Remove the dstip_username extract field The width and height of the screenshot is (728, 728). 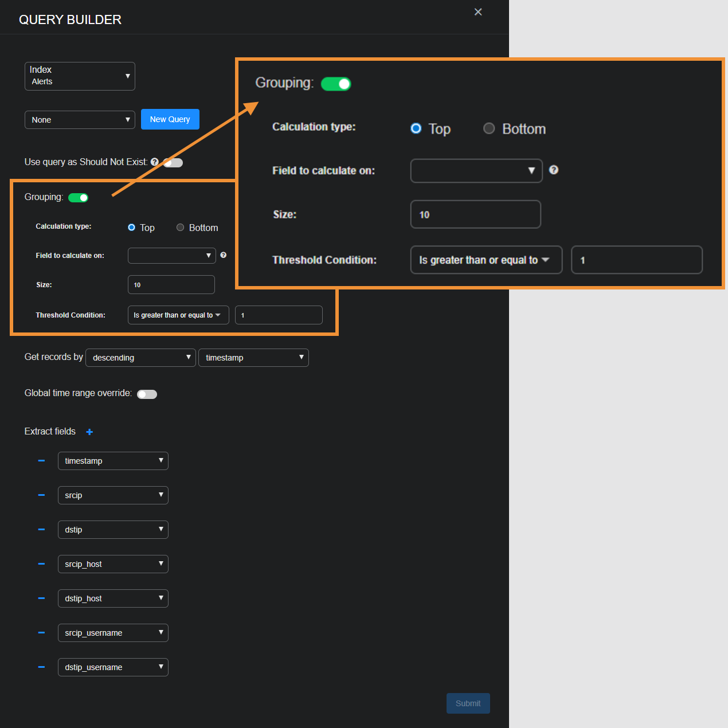[x=41, y=667]
